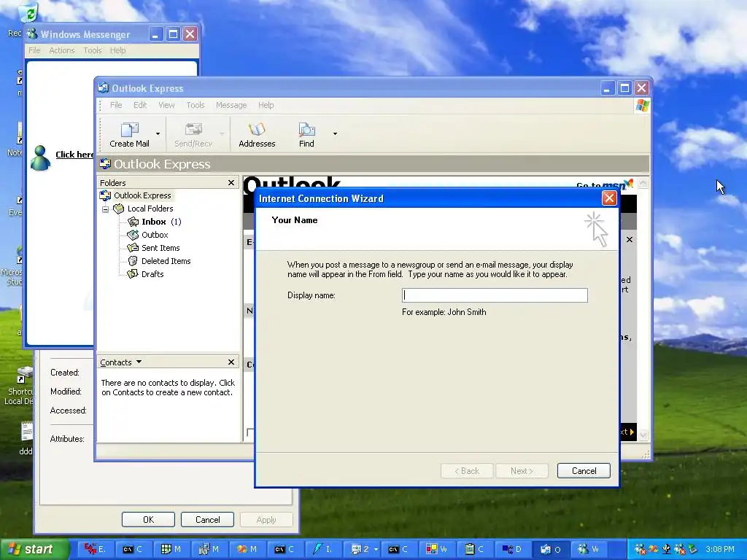Screen dimensions: 747x560
Task: Open the Sent Items folder icon
Action: (x=133, y=248)
